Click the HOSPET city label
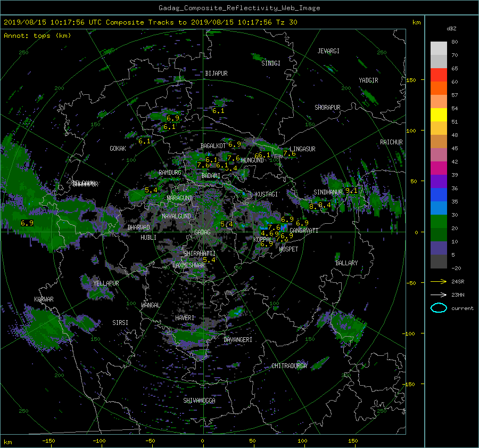 (288, 249)
